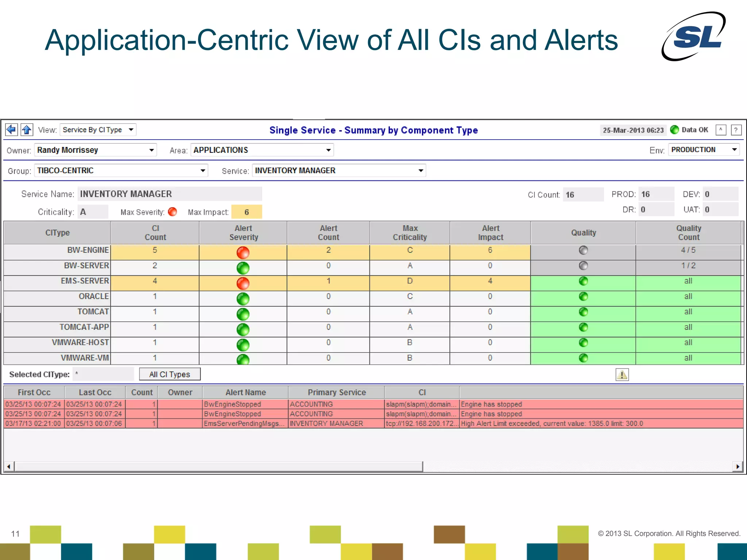
Task: Click the red Max Severity indicator
Action: (x=173, y=212)
